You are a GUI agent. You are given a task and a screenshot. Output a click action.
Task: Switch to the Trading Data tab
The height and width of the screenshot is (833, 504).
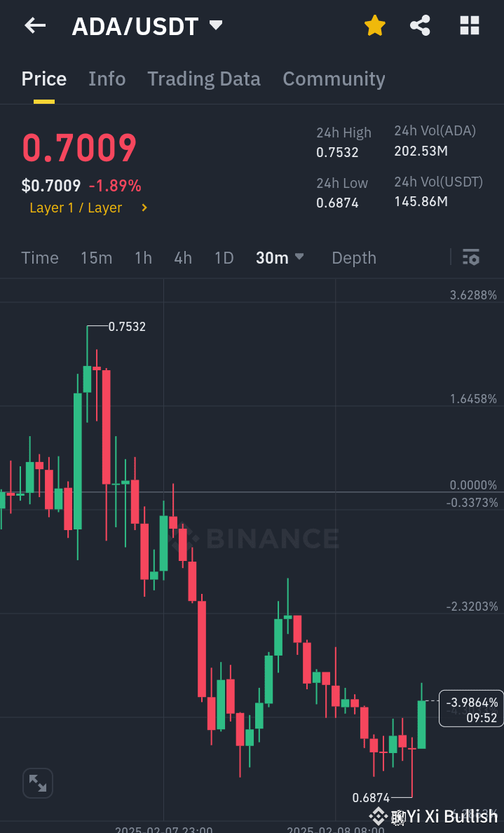click(x=203, y=79)
